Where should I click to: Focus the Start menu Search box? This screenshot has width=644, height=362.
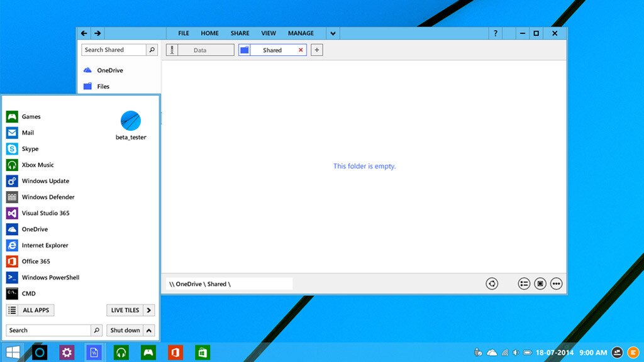48,330
